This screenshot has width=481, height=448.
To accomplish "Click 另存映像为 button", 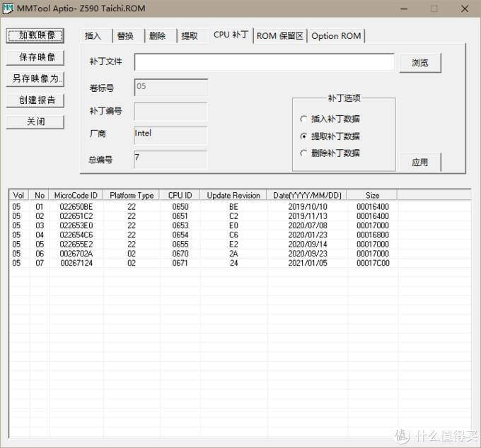I will [x=36, y=78].
